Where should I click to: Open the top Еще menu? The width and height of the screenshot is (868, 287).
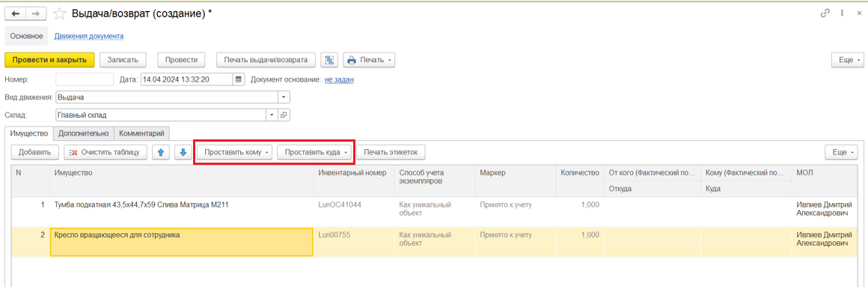(847, 60)
